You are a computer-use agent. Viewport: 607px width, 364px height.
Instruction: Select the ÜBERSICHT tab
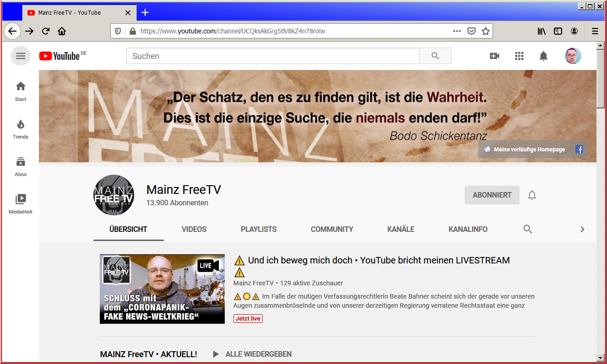click(129, 229)
